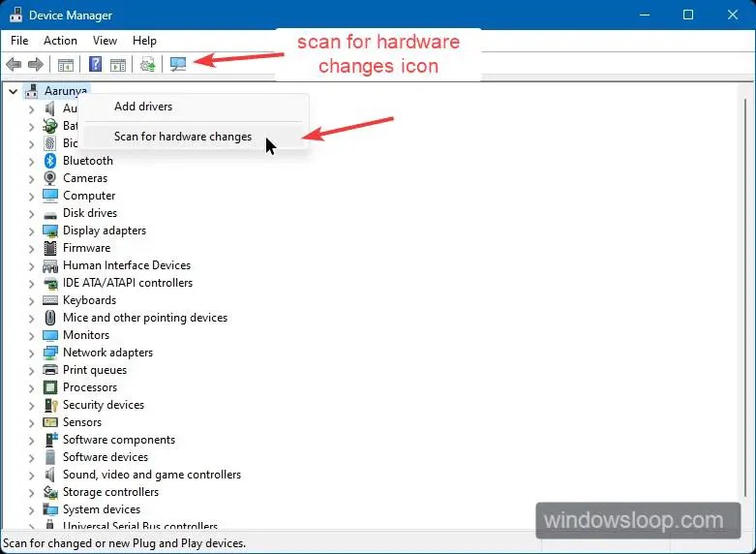Screen dimensions: 756x554
Task: Select Mice and other pointing devices label
Action: 145,318
